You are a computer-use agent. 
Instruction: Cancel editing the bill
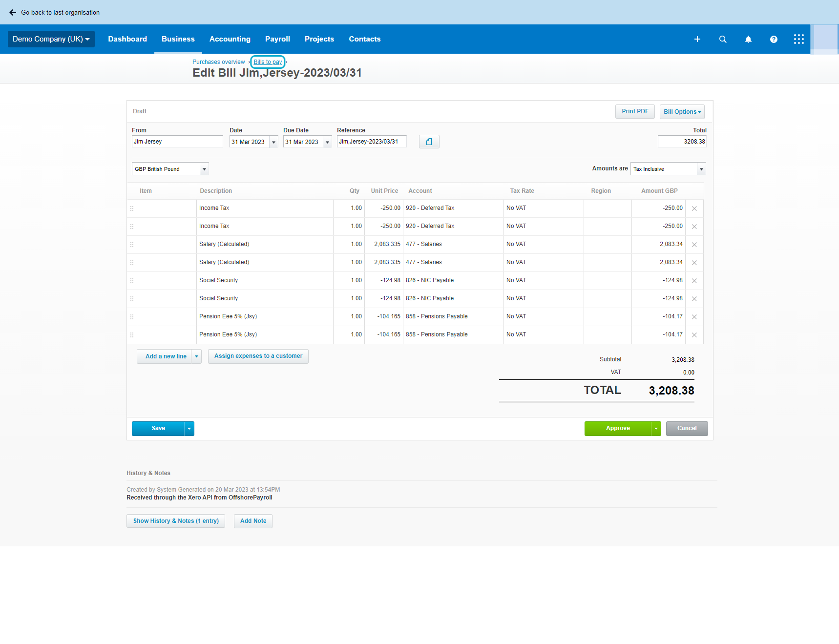(x=687, y=429)
